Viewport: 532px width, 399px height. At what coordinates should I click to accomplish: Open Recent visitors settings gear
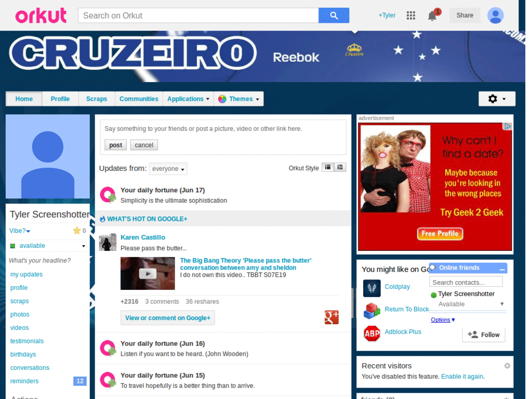pos(507,366)
